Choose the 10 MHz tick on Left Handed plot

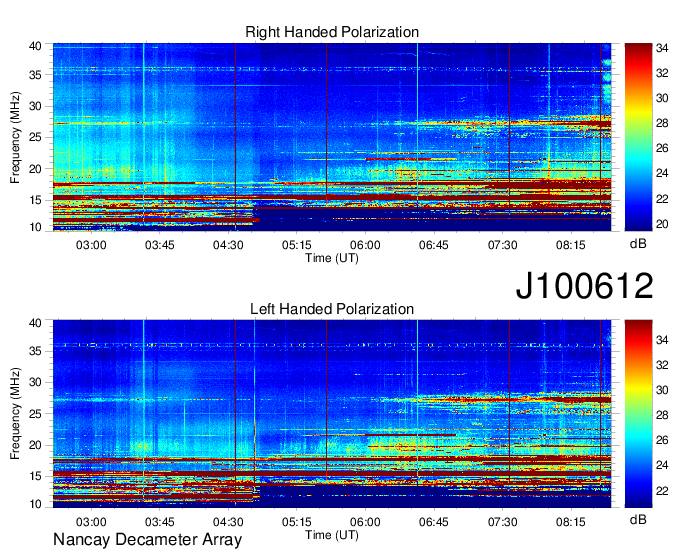pos(35,504)
